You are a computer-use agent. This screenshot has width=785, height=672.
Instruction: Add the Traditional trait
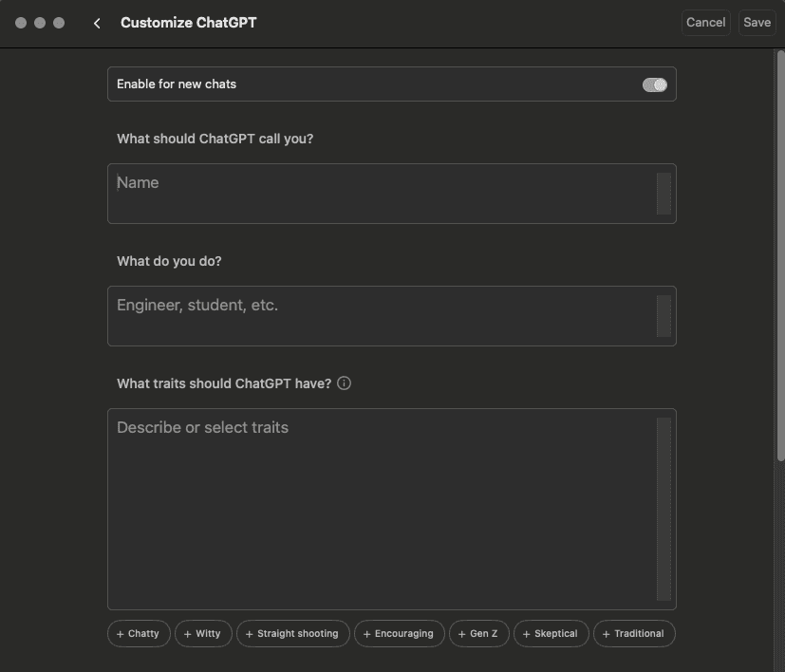tap(634, 633)
